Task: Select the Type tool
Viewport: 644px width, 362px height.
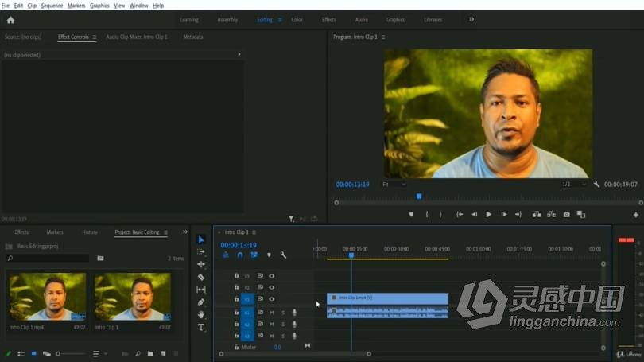Action: tap(201, 328)
